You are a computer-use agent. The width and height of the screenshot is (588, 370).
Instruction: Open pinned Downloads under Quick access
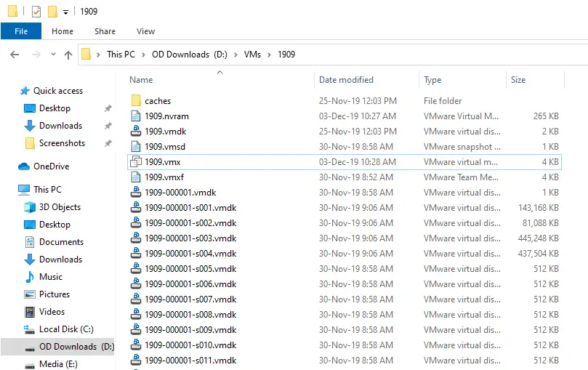(60, 126)
